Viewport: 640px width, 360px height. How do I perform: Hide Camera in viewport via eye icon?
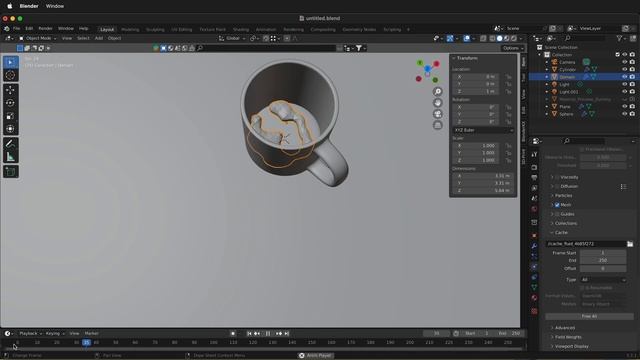pyautogui.click(x=624, y=62)
